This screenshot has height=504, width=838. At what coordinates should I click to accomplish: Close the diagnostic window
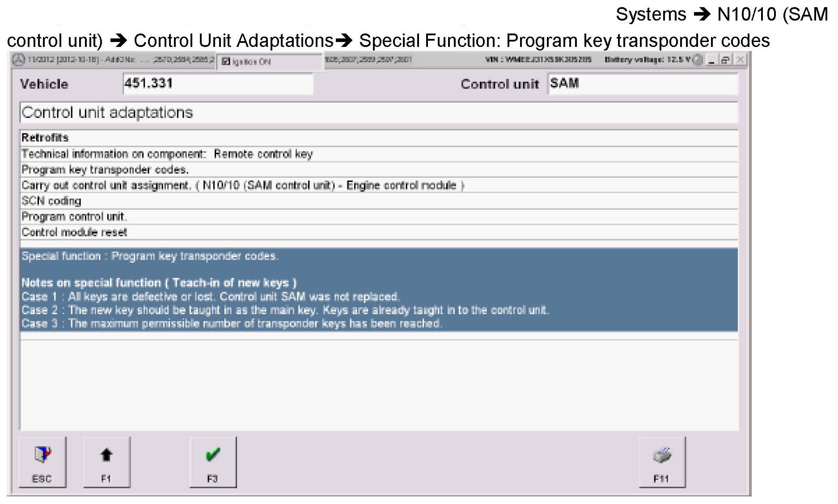(x=741, y=60)
